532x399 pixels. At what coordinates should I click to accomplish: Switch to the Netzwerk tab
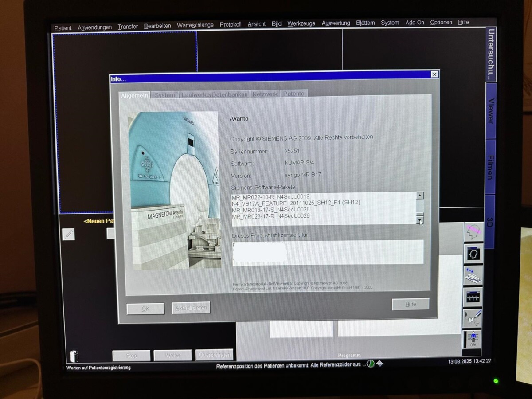coord(265,94)
